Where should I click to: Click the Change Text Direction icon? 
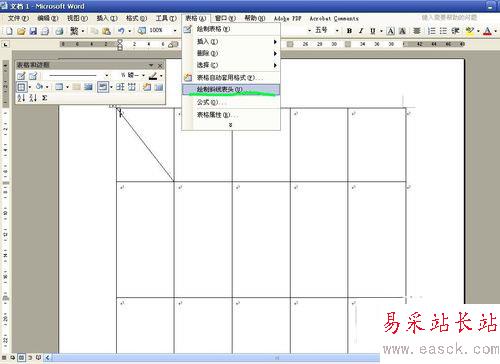(159, 87)
